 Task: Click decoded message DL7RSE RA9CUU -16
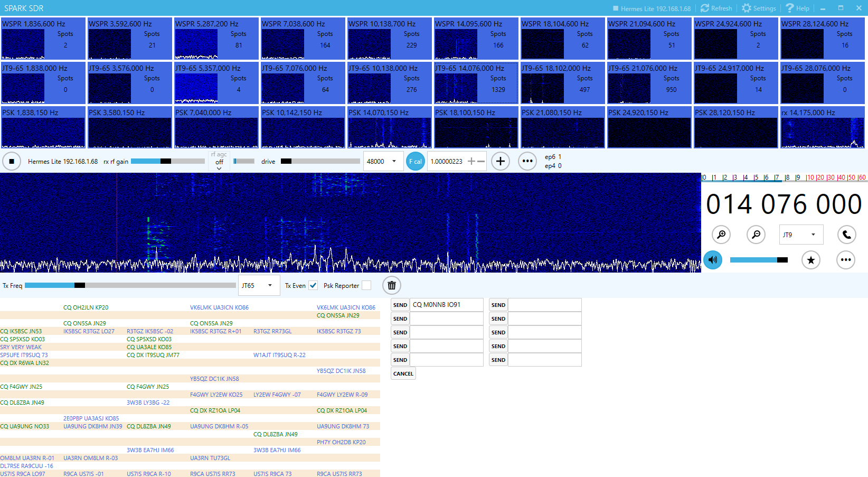tap(26, 466)
